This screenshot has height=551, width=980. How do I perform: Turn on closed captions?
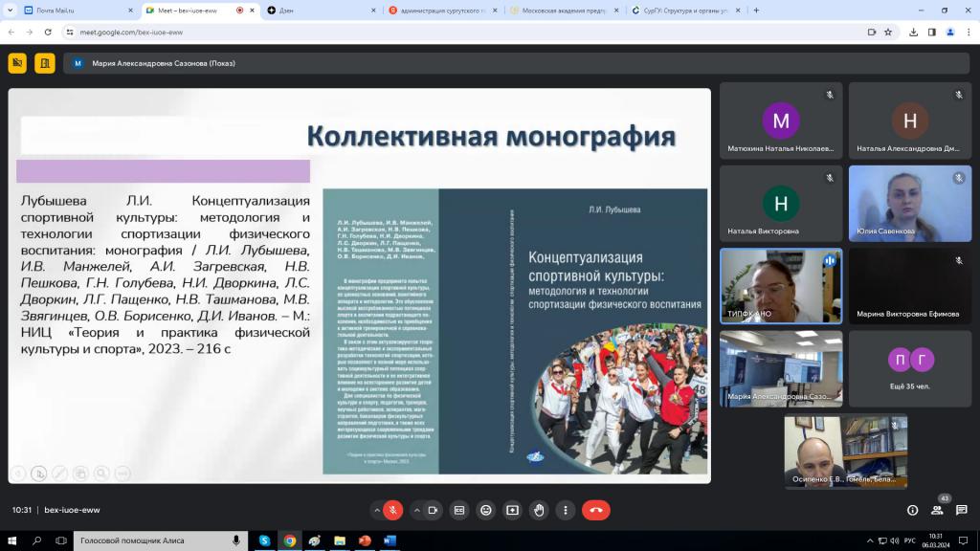459,510
